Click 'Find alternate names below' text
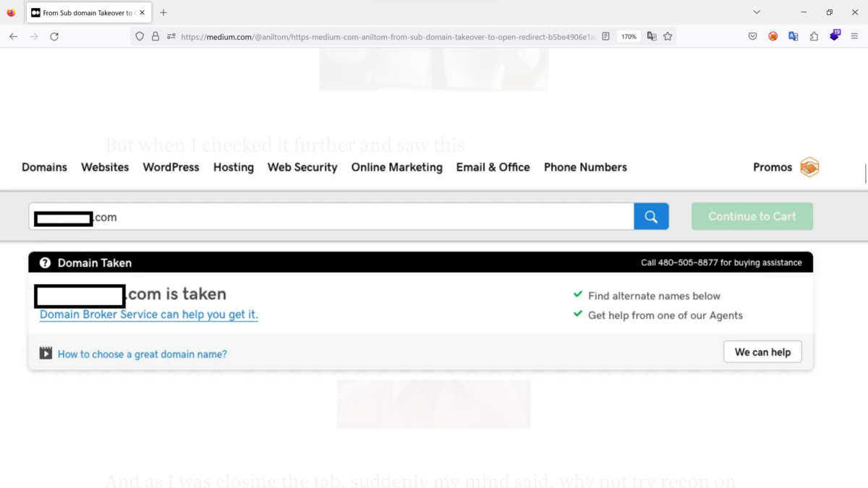The height and width of the screenshot is (488, 868). coord(654,296)
